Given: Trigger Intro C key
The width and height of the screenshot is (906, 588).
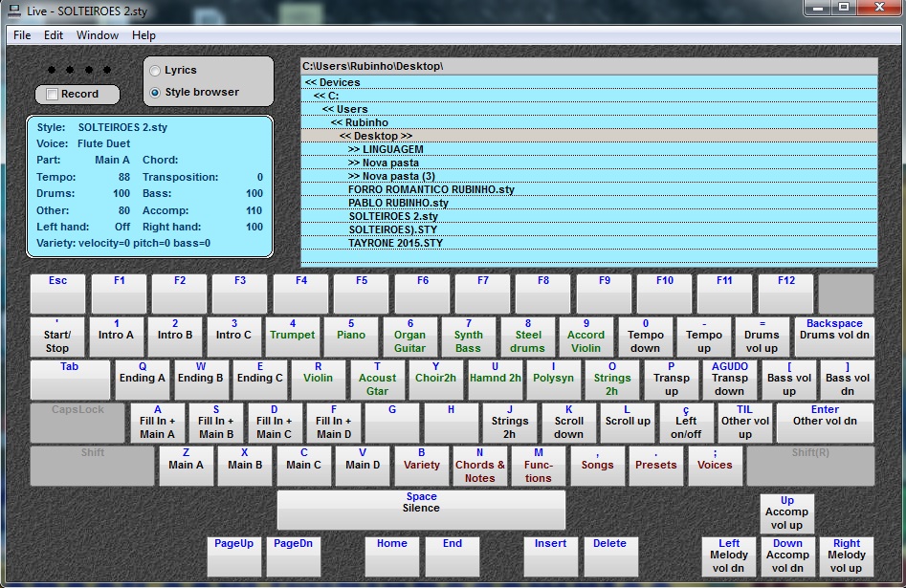Looking at the screenshot, I should click(233, 337).
